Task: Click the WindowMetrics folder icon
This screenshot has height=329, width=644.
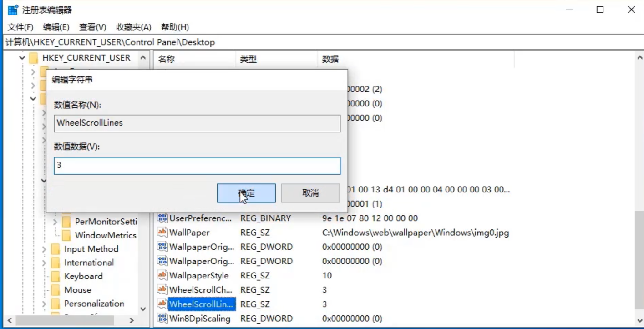Action: pos(67,235)
